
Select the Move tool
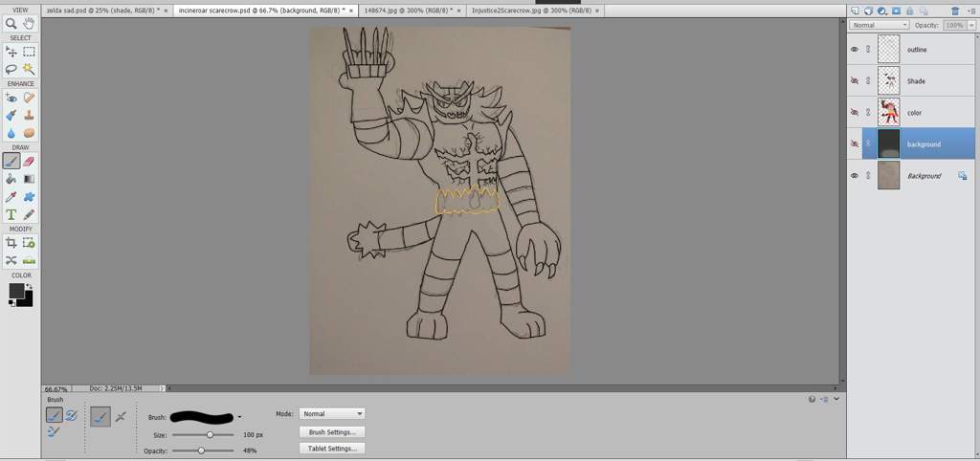pos(11,52)
